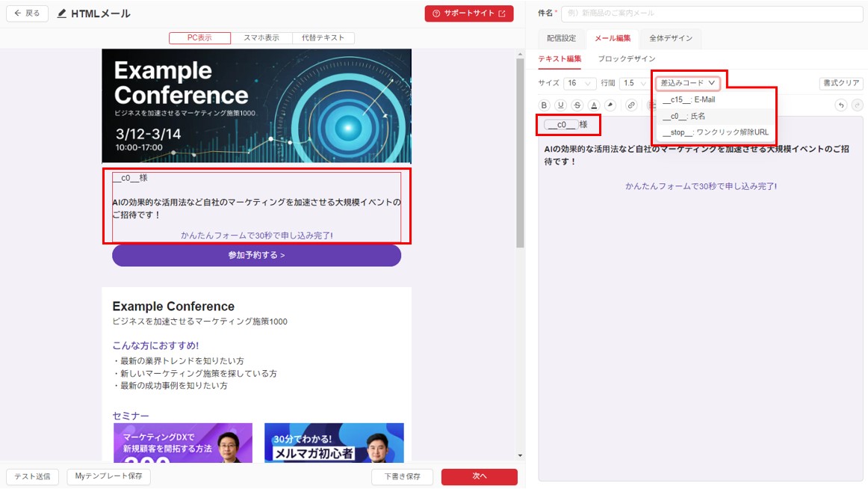This screenshot has height=489, width=868.
Task: Click the Example Conference banner image
Action: pyautogui.click(x=256, y=105)
